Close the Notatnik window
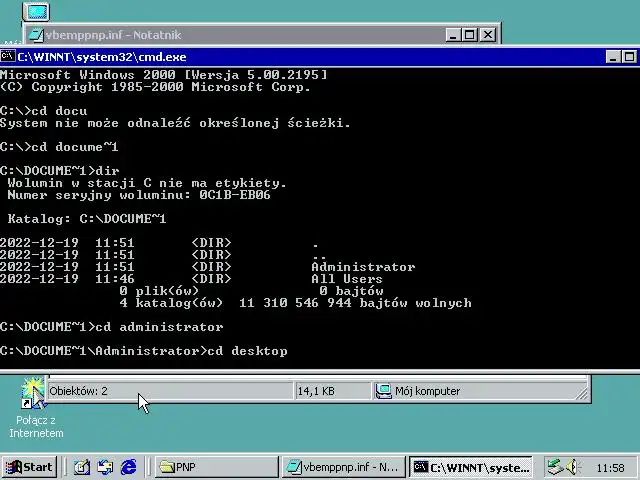 (x=488, y=35)
